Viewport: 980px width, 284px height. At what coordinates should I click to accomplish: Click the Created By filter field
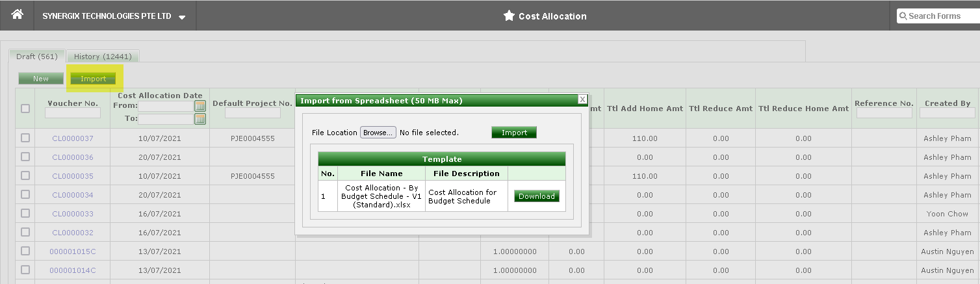tap(947, 113)
